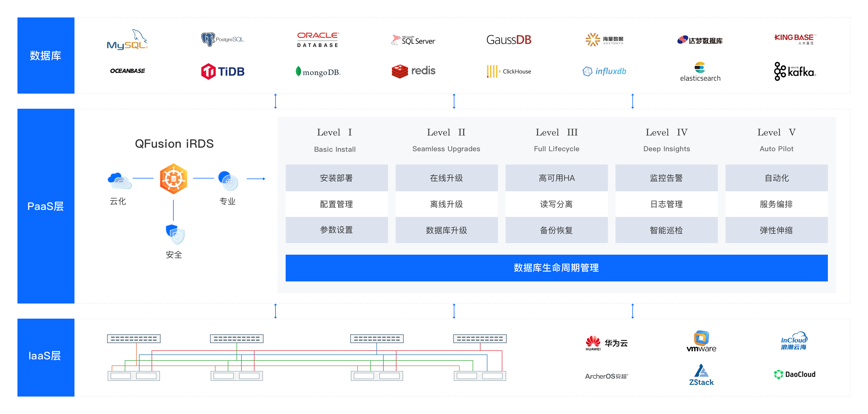Viewport: 868px width, 414px height.
Task: Click the 数据库升级 cell
Action: [447, 230]
